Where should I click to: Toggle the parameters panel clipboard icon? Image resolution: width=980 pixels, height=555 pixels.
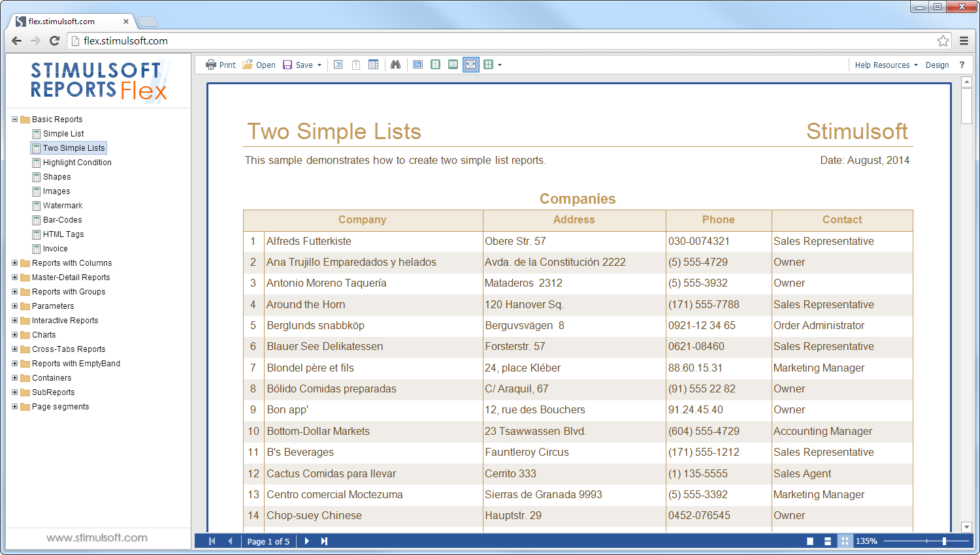coord(356,65)
